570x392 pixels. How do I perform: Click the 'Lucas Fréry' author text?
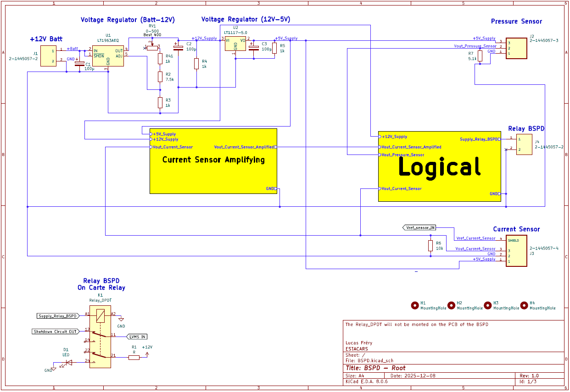tap(359, 343)
